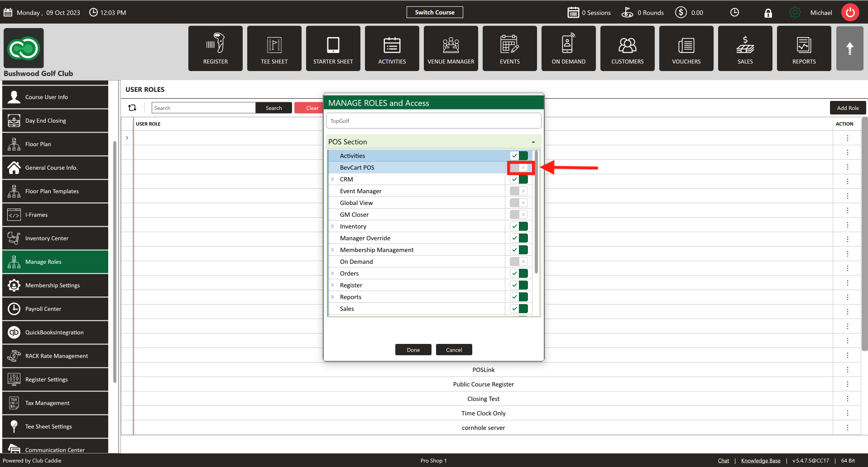The height and width of the screenshot is (467, 868).
Task: Expand the Reports tree row
Action: tap(333, 297)
